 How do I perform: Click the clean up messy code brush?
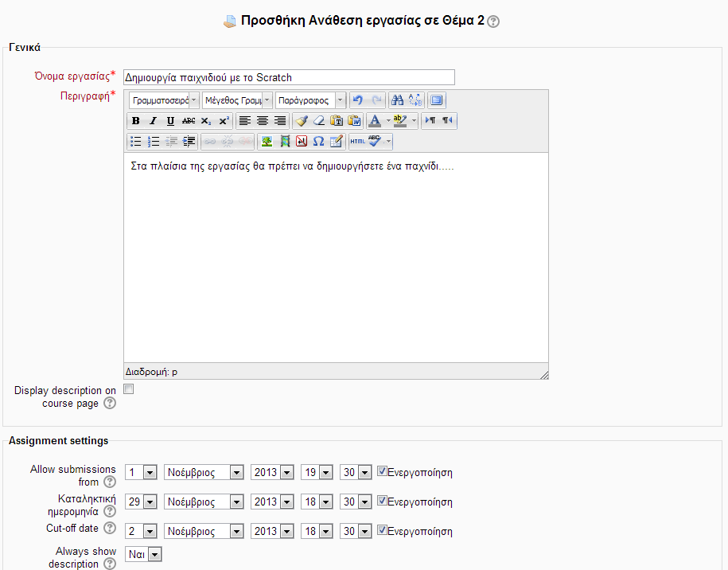point(302,121)
